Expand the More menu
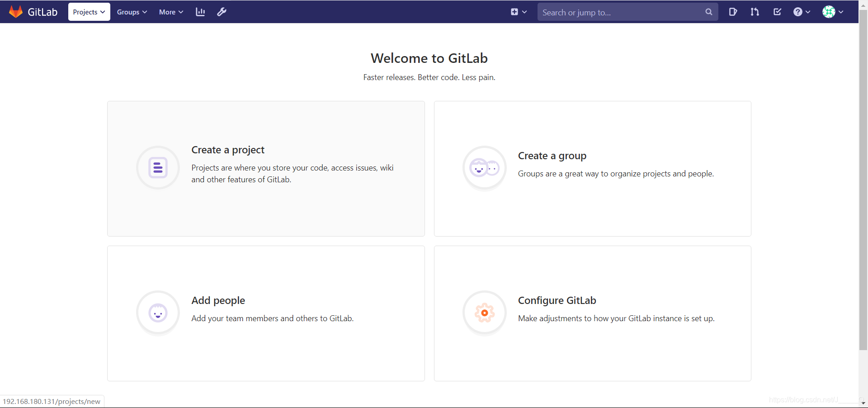 (171, 12)
